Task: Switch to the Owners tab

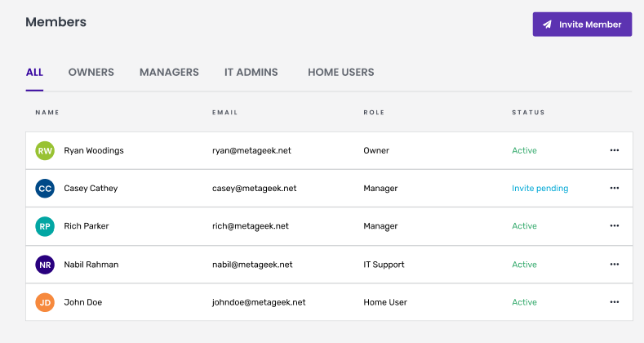Action: (91, 73)
